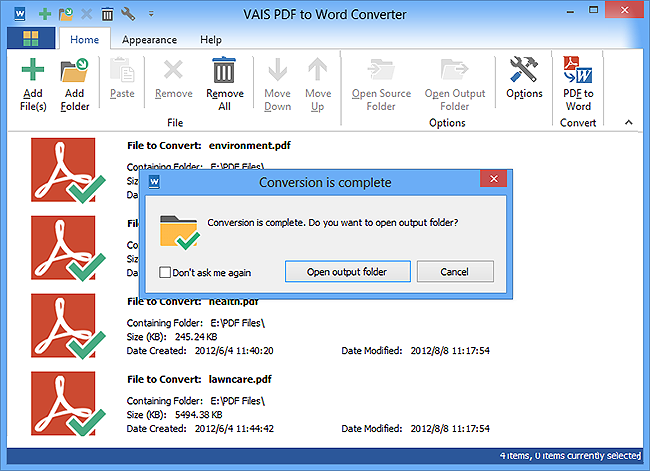Select the second file's PDF thumbnail
The image size is (650, 471).
click(x=68, y=248)
